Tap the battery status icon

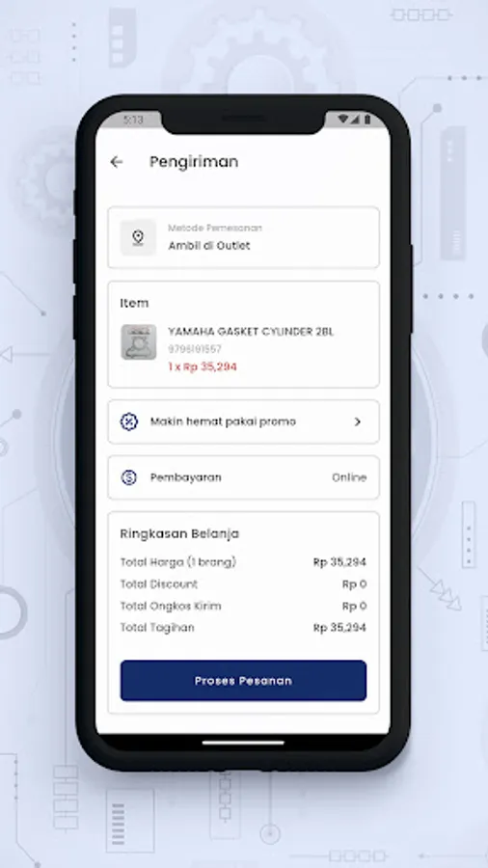(x=367, y=120)
